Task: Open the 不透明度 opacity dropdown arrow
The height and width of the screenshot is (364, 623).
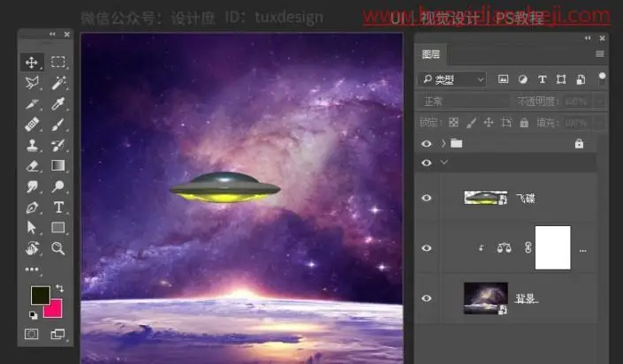Action: 600,102
